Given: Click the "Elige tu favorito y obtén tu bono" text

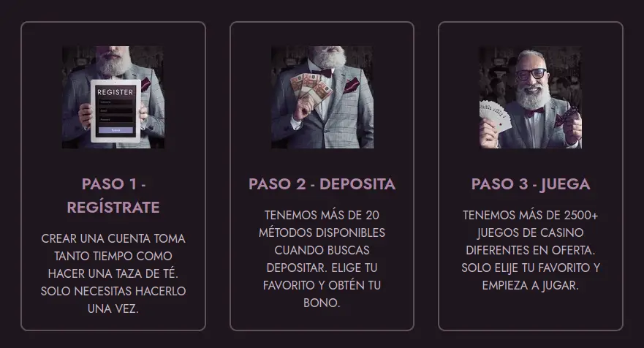Looking at the screenshot, I should pos(322,285).
